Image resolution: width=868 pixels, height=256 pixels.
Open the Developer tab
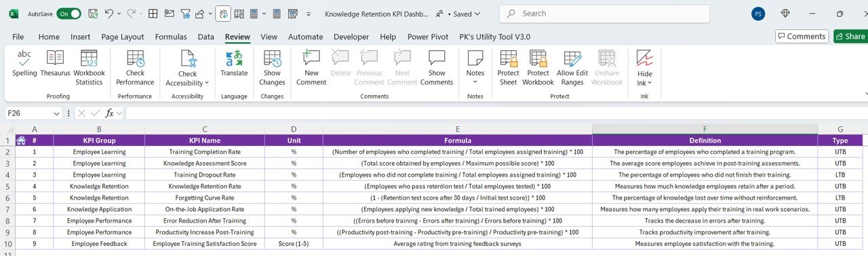pos(351,37)
